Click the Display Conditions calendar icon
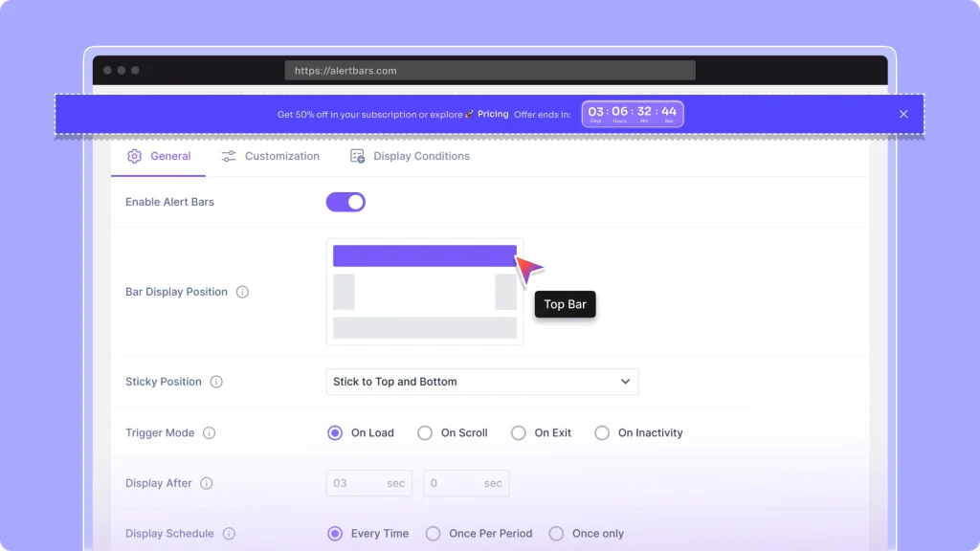The height and width of the screenshot is (551, 980). click(358, 156)
